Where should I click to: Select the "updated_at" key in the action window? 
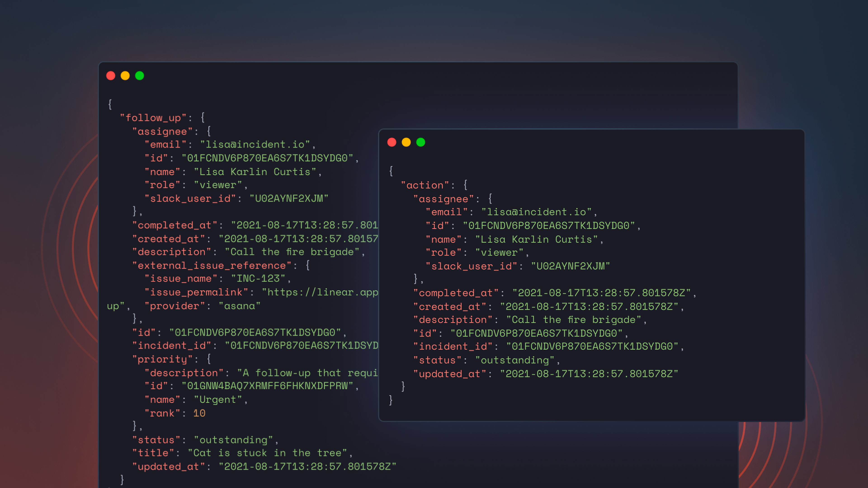coord(450,374)
